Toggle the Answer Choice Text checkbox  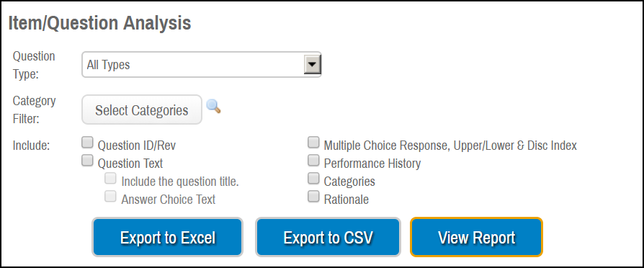coord(110,197)
